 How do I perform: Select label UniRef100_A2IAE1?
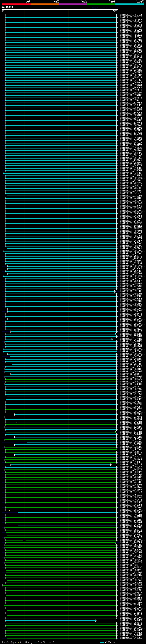(131, 414)
